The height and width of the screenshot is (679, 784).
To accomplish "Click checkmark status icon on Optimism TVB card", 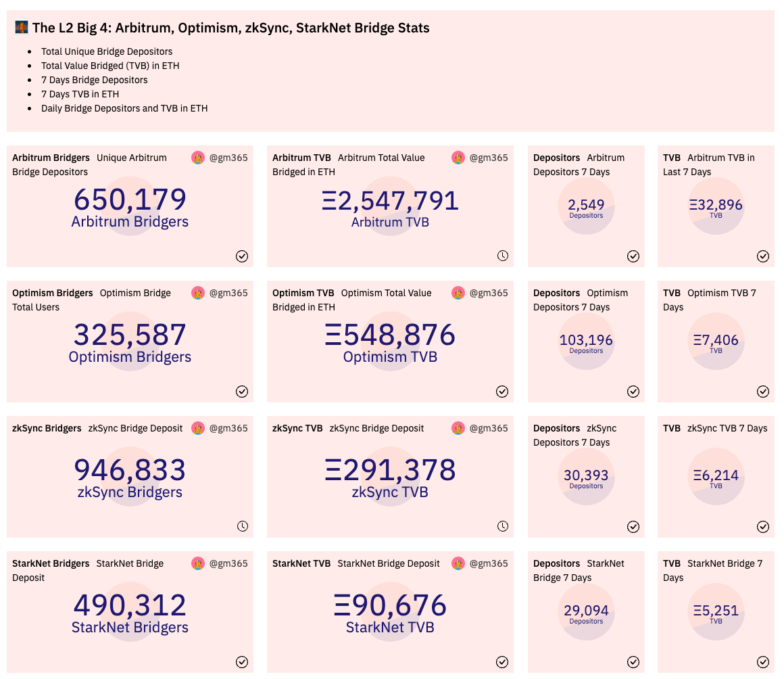I will 502,392.
